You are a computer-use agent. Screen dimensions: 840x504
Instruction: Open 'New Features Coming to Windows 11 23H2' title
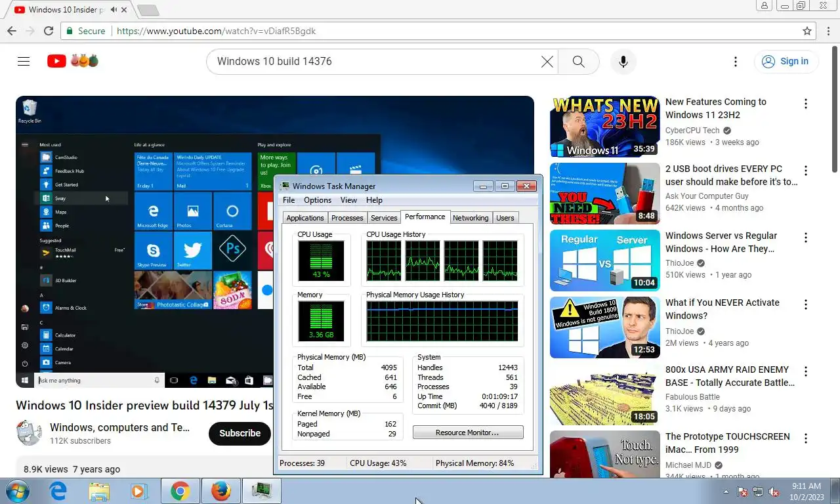click(x=716, y=108)
